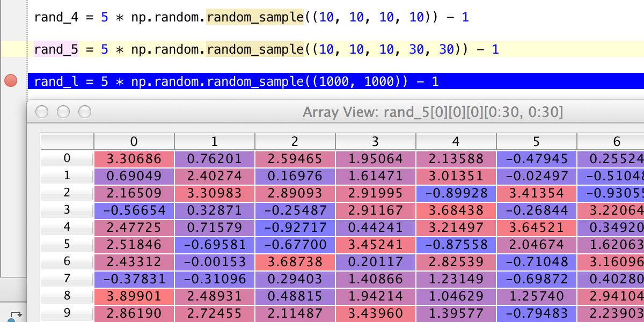Select column header 6
The height and width of the screenshot is (322, 644).
[x=611, y=142]
